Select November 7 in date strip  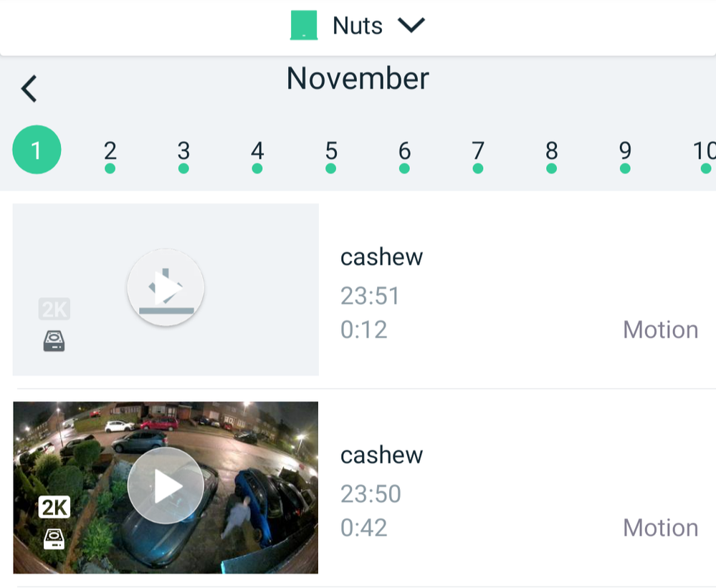[x=478, y=155]
